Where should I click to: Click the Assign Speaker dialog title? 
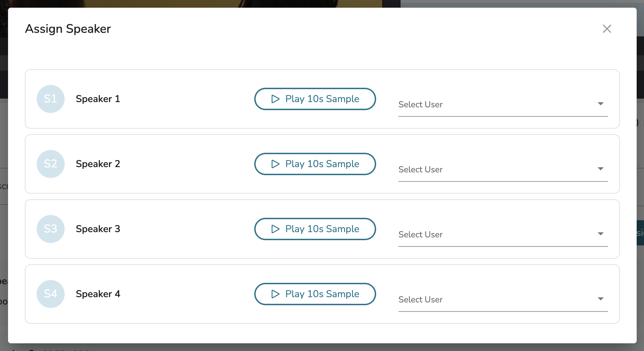coord(68,29)
